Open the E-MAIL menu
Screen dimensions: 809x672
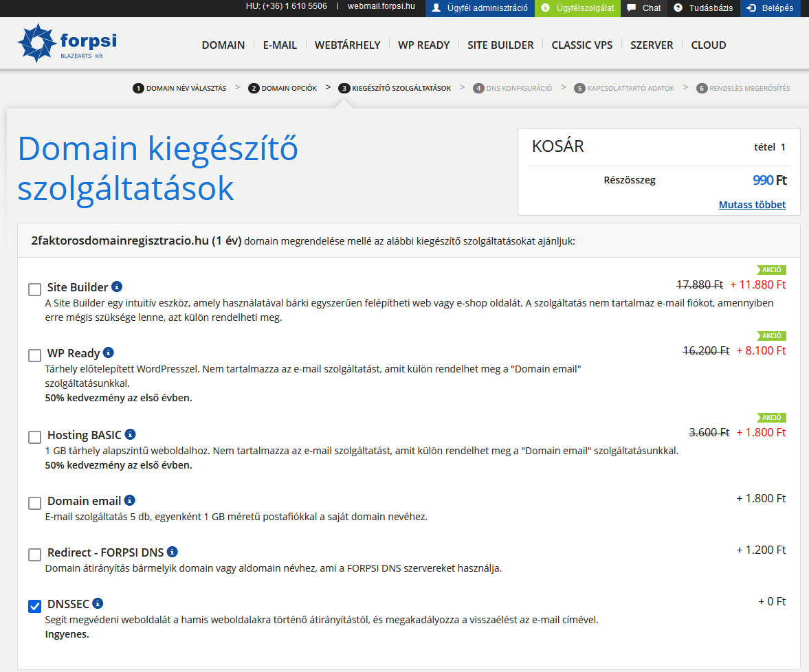point(280,45)
